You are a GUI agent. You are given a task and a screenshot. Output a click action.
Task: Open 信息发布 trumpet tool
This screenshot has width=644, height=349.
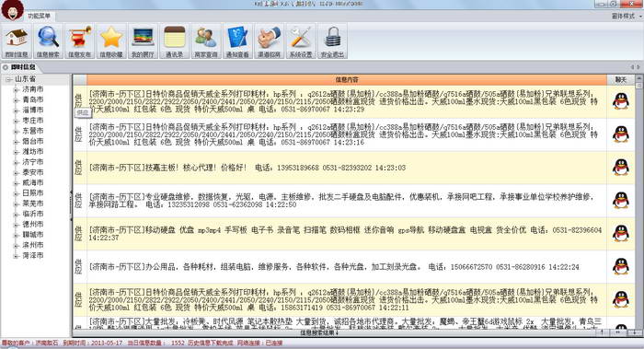click(80, 41)
